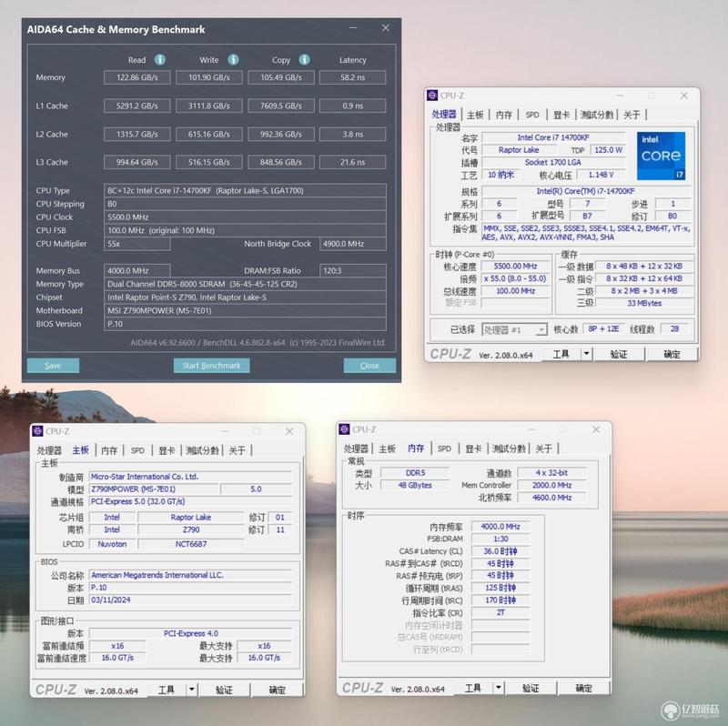
Task: Open the processor selection dropdown 处理器 #1
Action: (514, 329)
